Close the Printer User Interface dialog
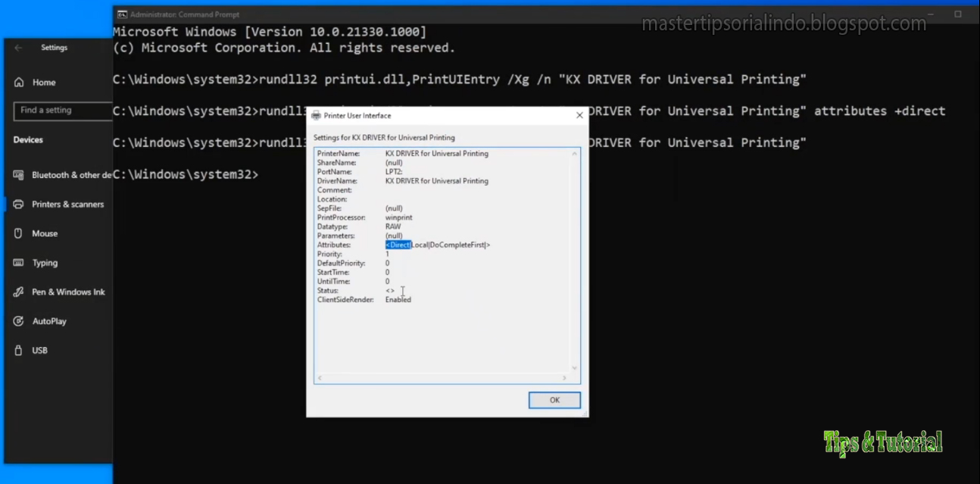Image resolution: width=980 pixels, height=484 pixels. tap(579, 115)
